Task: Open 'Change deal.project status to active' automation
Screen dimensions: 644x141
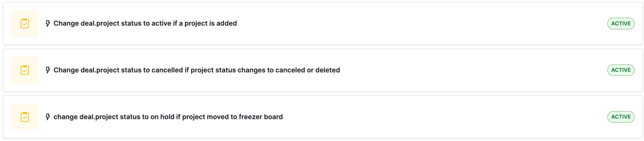Action: [x=145, y=23]
